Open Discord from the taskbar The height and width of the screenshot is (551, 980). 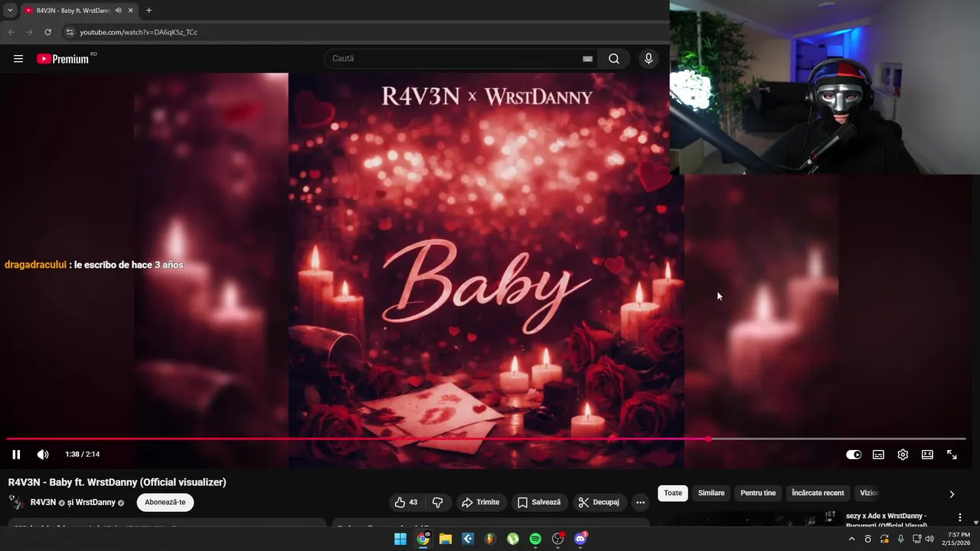click(x=580, y=539)
